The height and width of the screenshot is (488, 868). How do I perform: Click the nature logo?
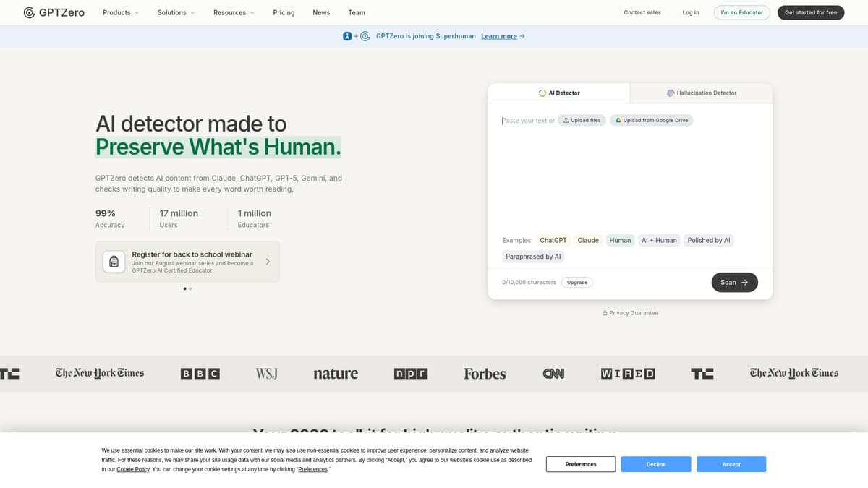pos(336,374)
